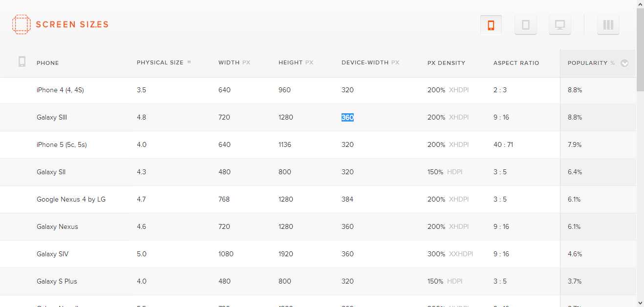The image size is (644, 307).
Task: Click the SCREEN SIZES title text
Action: 72,24
